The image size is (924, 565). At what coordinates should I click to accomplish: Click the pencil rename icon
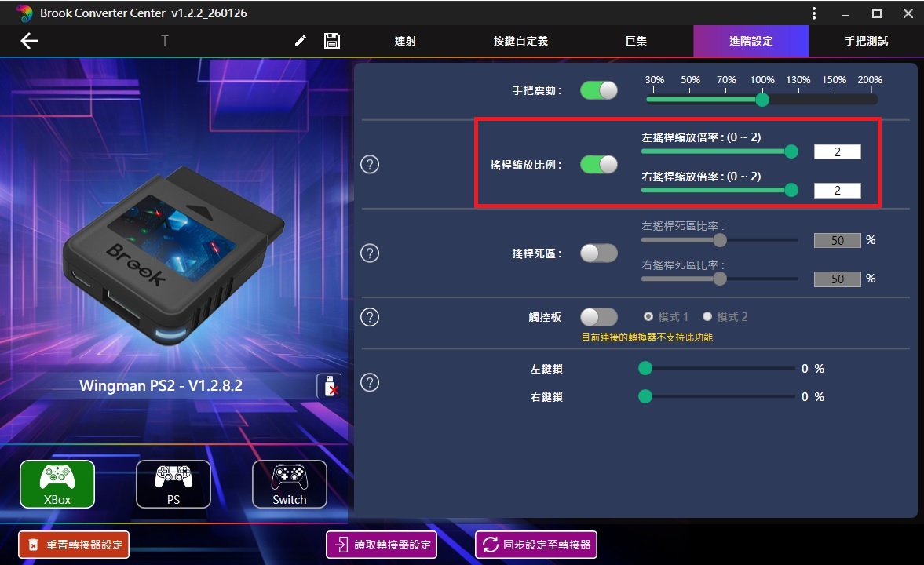click(301, 41)
